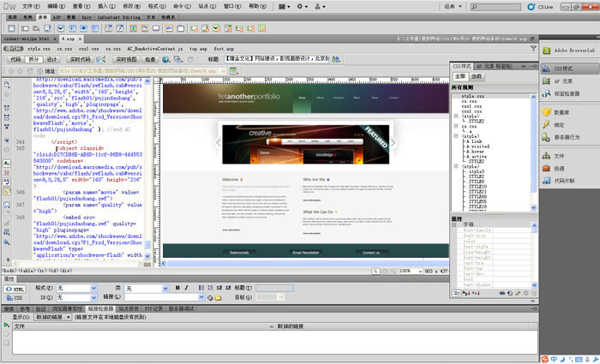600x364 pixels.
Task: Open the 插入 (Insert) menu
Action: [106, 6]
